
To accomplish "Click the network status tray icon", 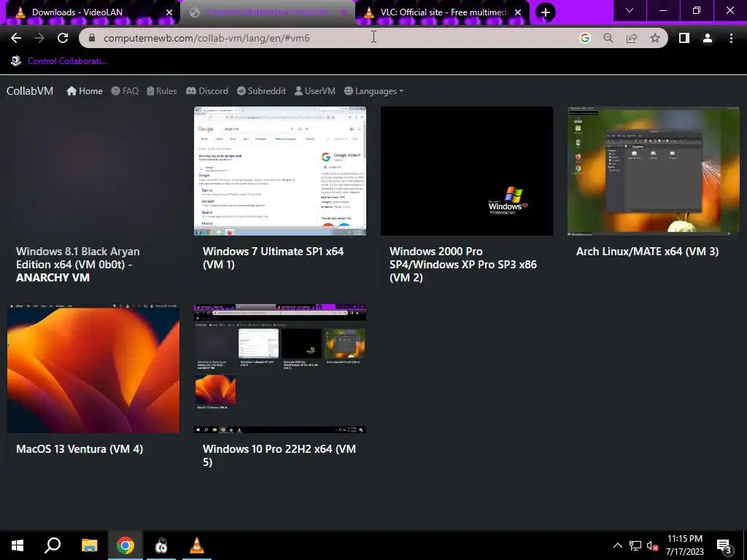I will [x=635, y=545].
